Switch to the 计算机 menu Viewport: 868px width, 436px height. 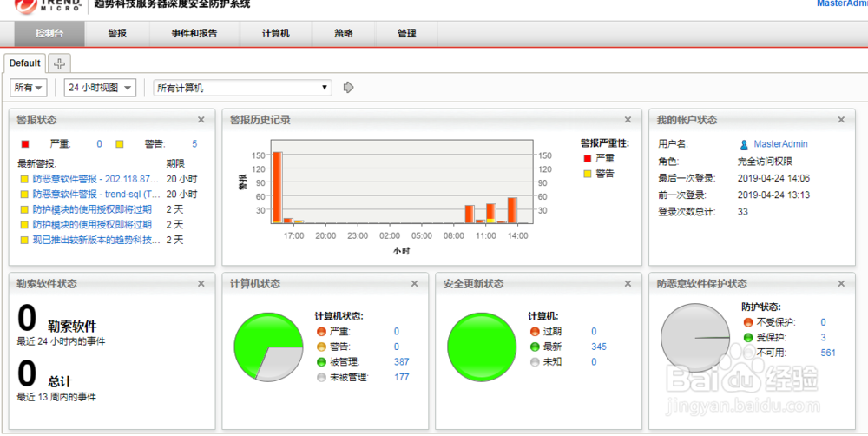tap(276, 33)
